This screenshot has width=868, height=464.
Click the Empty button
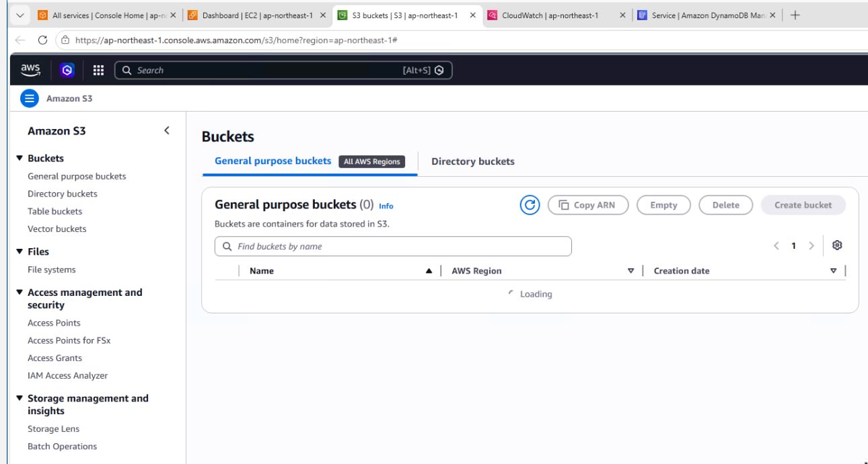click(663, 205)
